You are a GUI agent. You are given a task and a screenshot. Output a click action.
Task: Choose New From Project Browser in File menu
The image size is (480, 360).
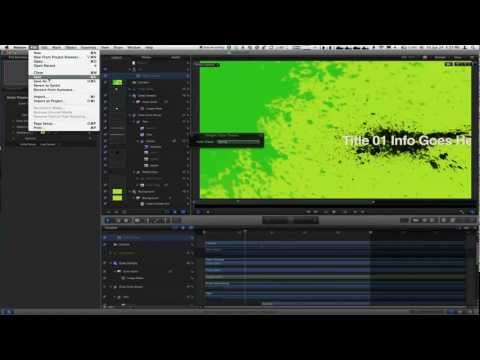tap(64, 57)
